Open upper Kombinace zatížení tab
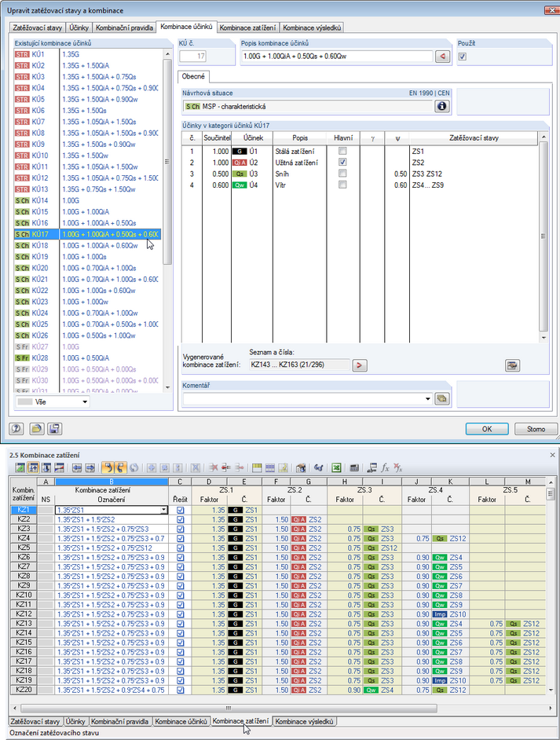Viewport: 560px width, 740px height. [247, 27]
